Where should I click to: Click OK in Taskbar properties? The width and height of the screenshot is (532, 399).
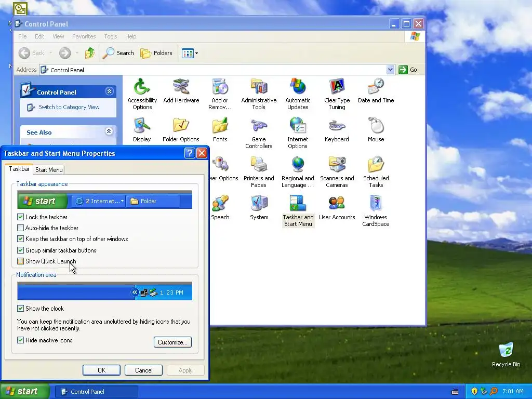tap(101, 370)
